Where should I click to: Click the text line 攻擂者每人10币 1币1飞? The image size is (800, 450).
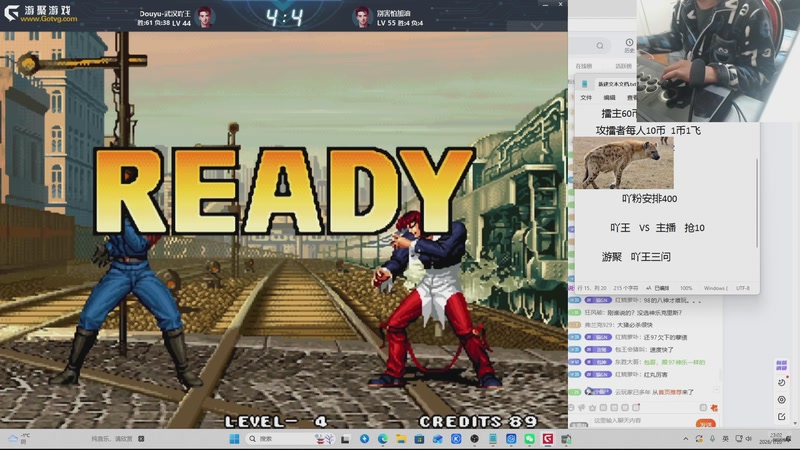(x=648, y=131)
